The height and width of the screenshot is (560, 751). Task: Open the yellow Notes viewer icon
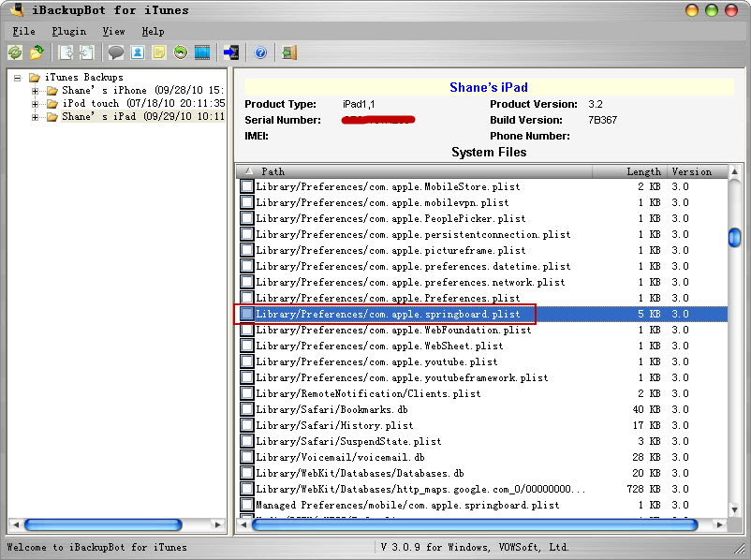point(158,52)
